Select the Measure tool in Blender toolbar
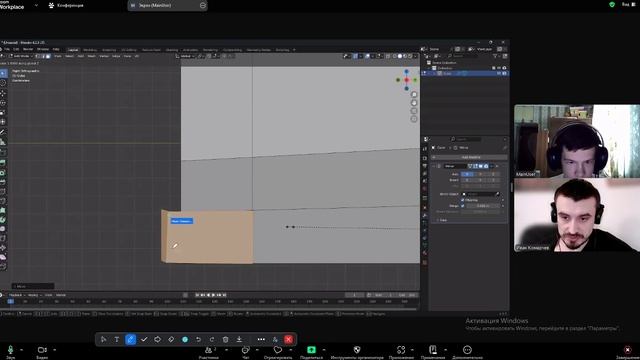The image size is (640, 360). [x=3, y=142]
